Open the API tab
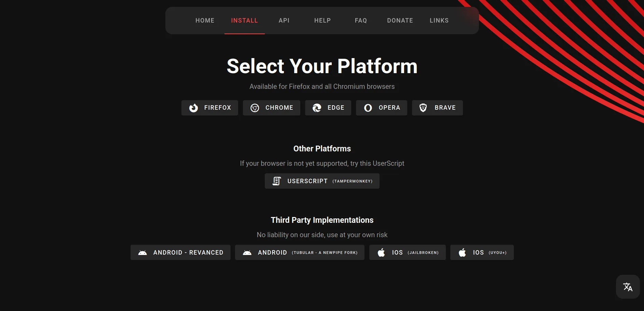 coord(284,21)
